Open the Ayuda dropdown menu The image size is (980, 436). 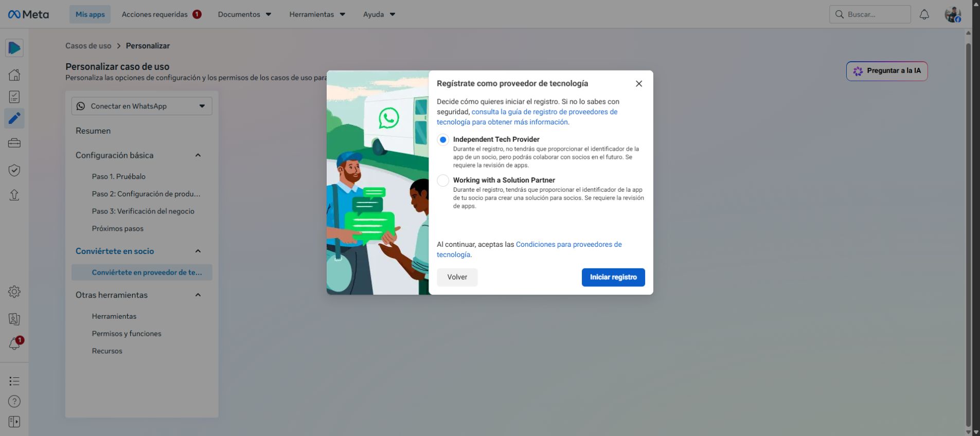pos(379,14)
